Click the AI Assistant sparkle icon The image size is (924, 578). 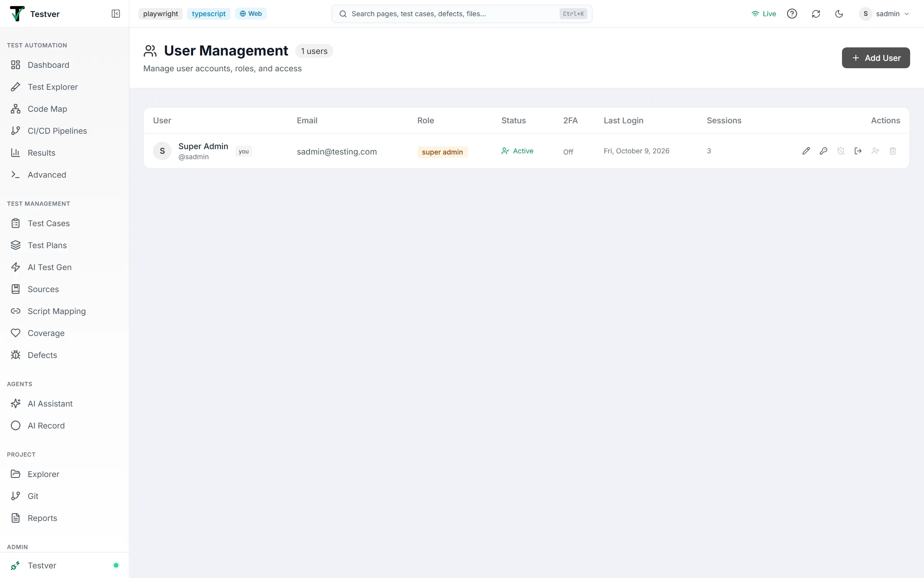[x=15, y=404]
